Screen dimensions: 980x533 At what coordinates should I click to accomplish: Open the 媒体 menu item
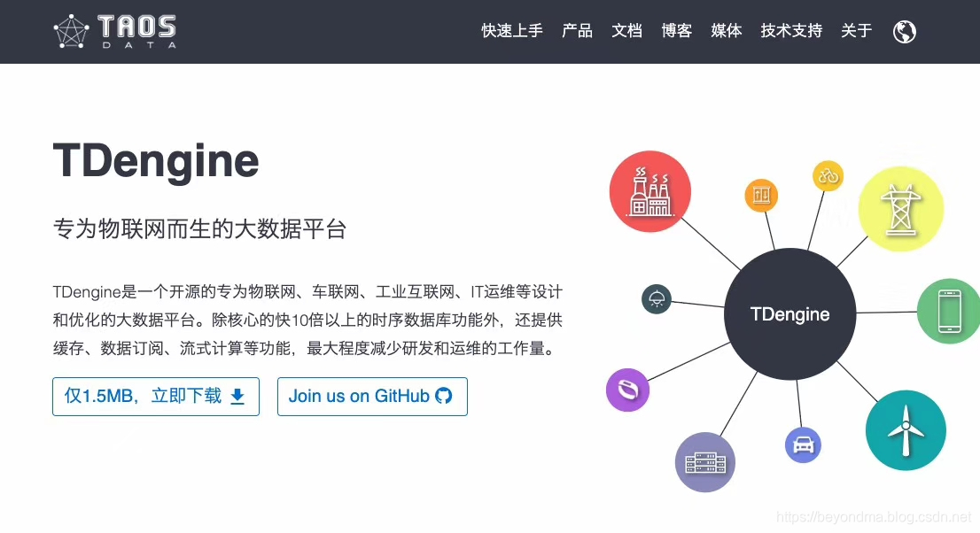click(x=727, y=31)
